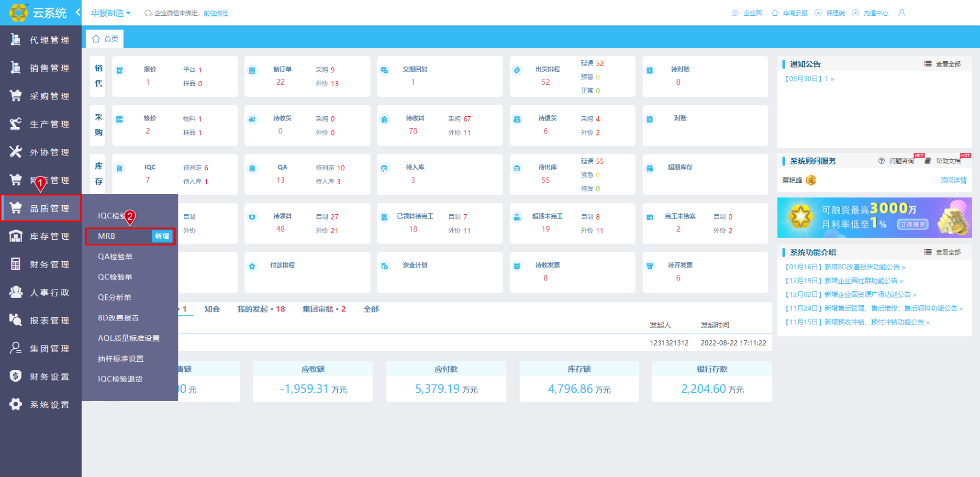
Task: Open the user profile icon
Action: pos(902,13)
